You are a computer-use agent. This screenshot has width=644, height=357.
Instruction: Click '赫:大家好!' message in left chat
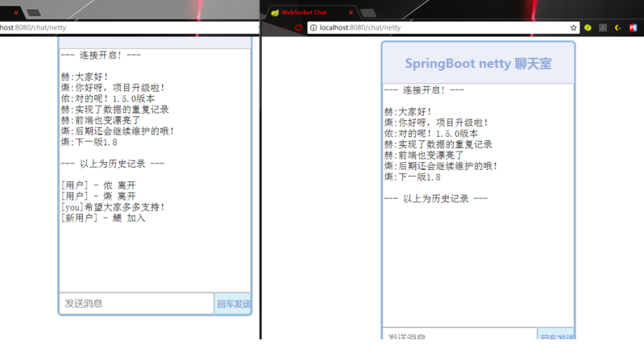[x=85, y=77]
